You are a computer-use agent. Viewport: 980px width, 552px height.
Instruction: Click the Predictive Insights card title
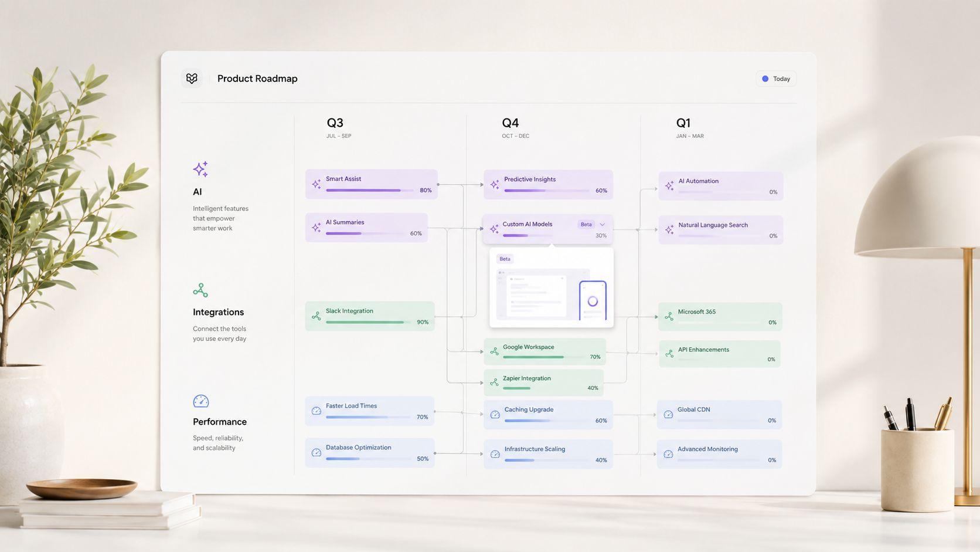click(530, 180)
